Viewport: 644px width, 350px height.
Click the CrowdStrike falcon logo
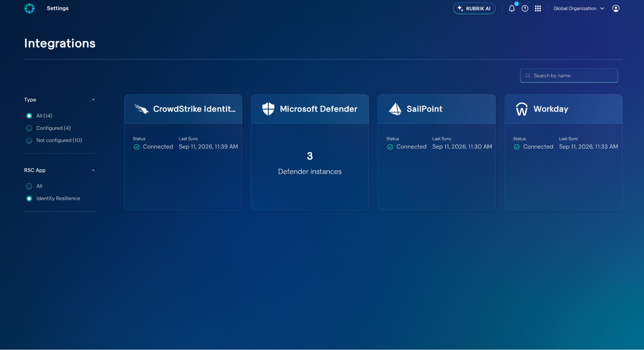(x=141, y=109)
